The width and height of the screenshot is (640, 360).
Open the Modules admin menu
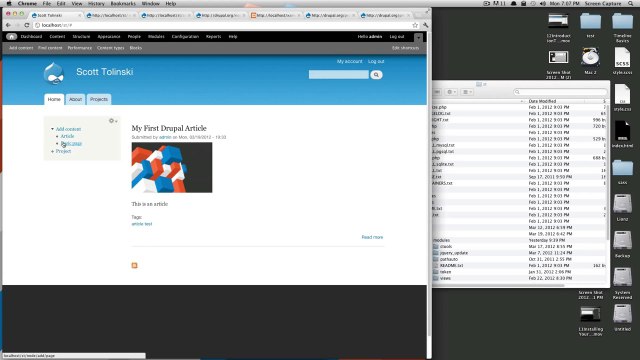[x=156, y=37]
